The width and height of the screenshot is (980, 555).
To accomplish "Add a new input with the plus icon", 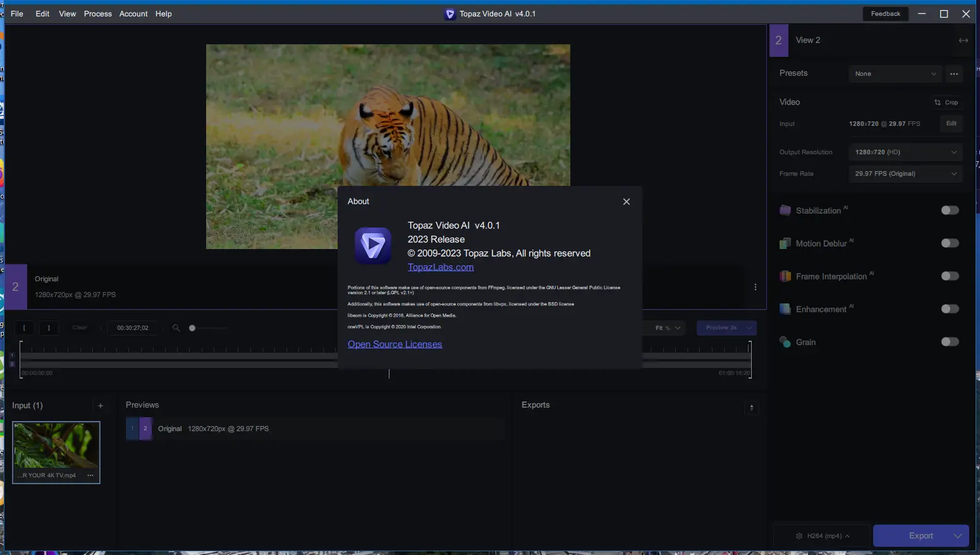I will tap(101, 406).
